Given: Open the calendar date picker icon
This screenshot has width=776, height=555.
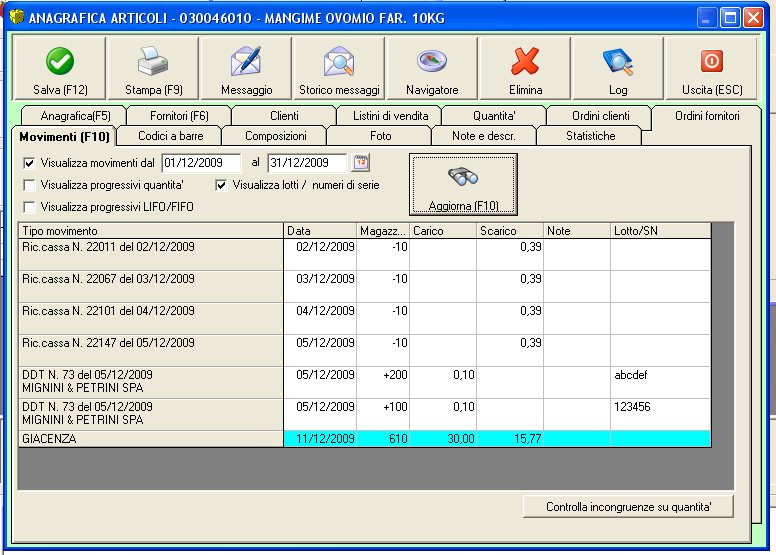Looking at the screenshot, I should pyautogui.click(x=361, y=163).
